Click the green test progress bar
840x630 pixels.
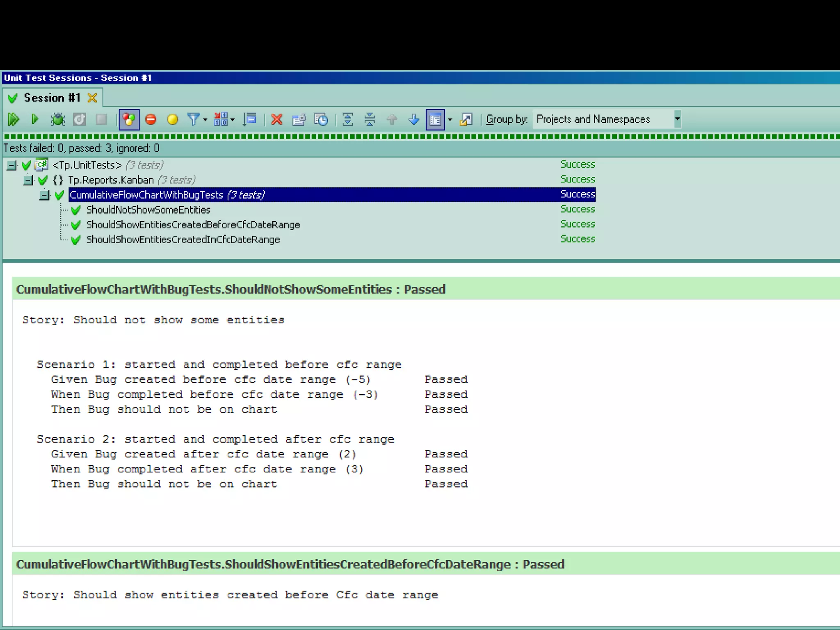click(x=420, y=137)
